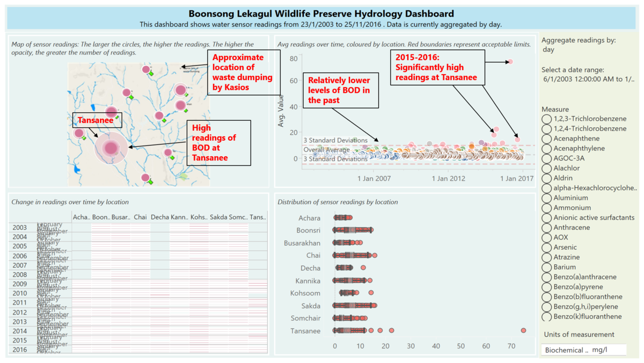Click the large Tansanee circle on the map
Viewport: 644px width, 363px height.
(x=111, y=147)
